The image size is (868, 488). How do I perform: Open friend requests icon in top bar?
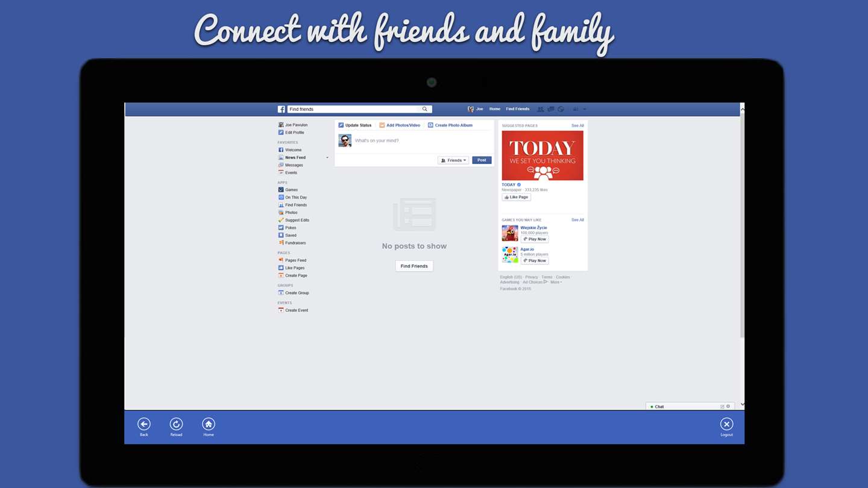tap(540, 109)
